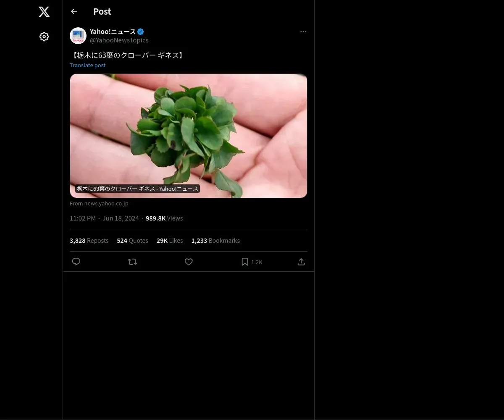Open the three-dot more options menu
The width and height of the screenshot is (504, 420).
303,31
